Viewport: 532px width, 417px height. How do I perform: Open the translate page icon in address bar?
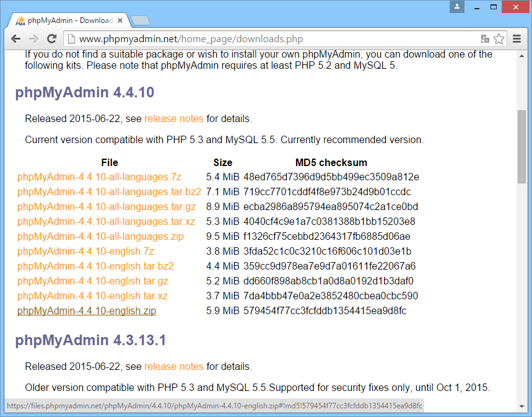click(485, 39)
